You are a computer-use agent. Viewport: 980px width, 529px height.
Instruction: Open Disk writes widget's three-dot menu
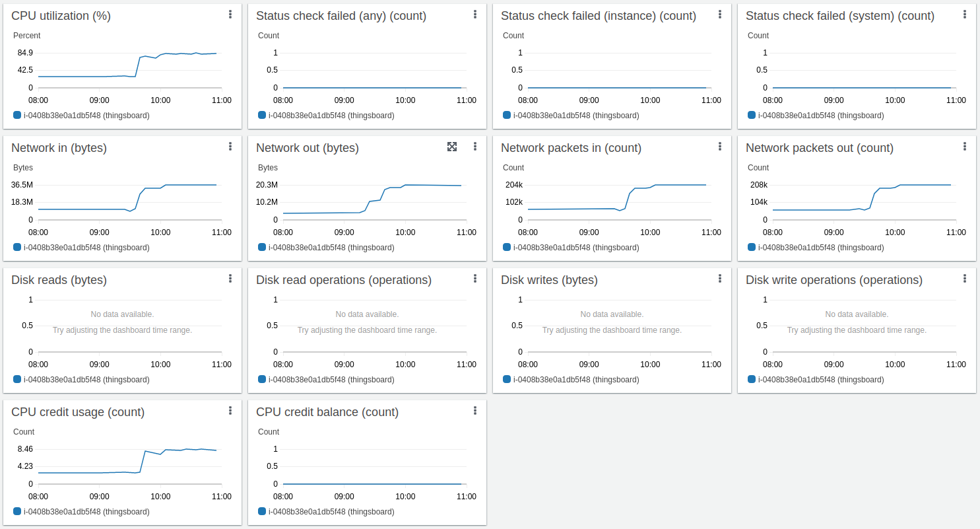[x=720, y=279]
